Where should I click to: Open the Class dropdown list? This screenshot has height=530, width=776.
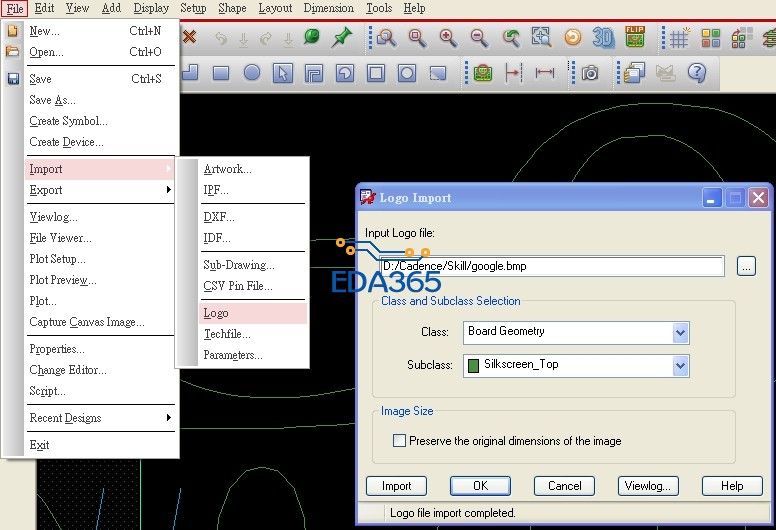pos(681,332)
